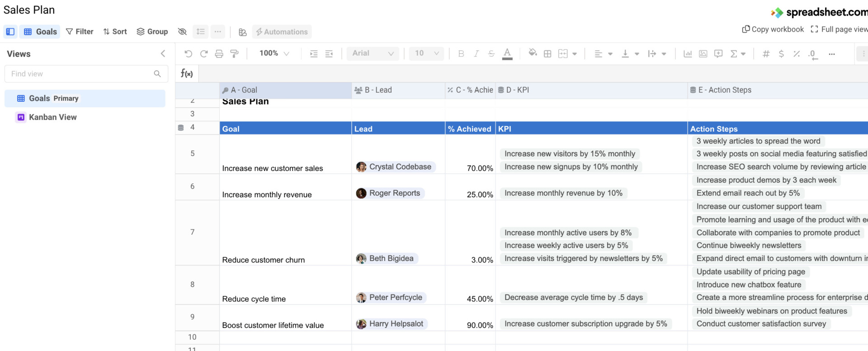
Task: Toggle the views sidebar panel icon
Action: 10,32
